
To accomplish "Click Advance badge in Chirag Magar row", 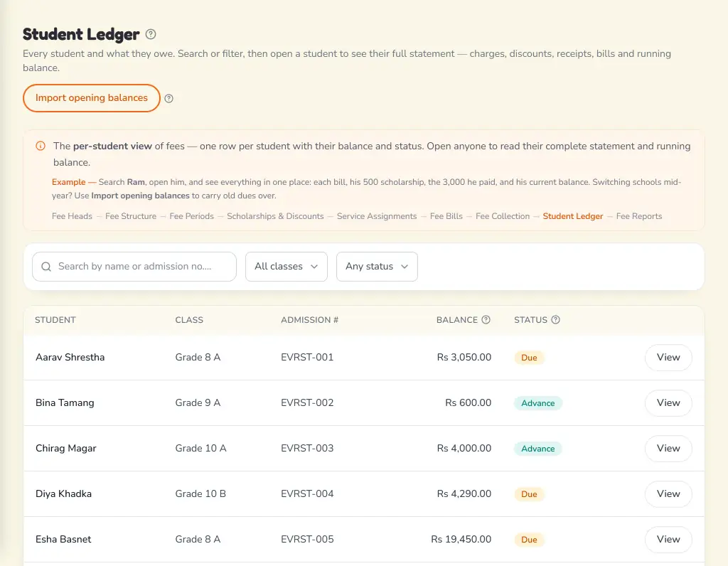I will 537,449.
